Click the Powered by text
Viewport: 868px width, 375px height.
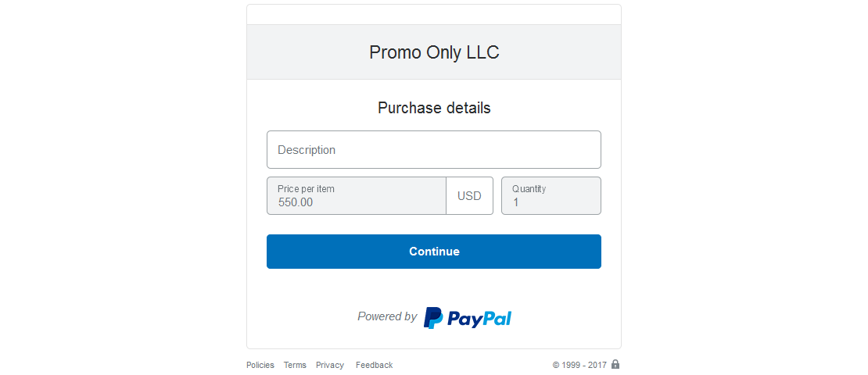pyautogui.click(x=387, y=316)
